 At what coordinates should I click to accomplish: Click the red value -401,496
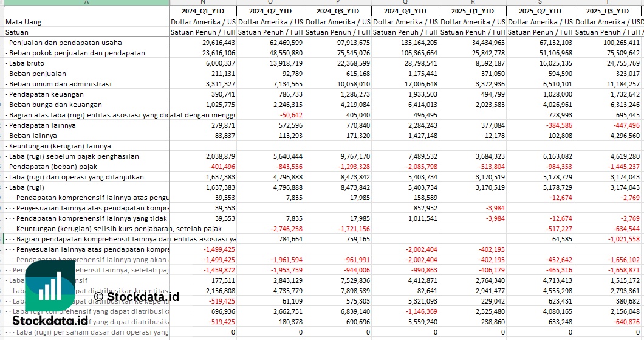click(x=222, y=167)
